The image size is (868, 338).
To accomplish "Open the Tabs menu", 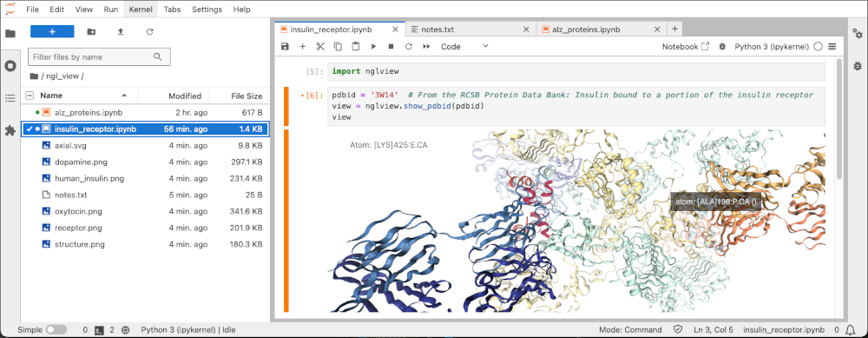I will pyautogui.click(x=172, y=10).
